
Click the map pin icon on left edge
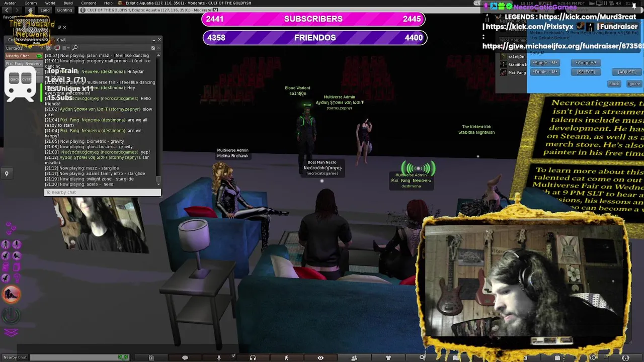[x=7, y=173]
